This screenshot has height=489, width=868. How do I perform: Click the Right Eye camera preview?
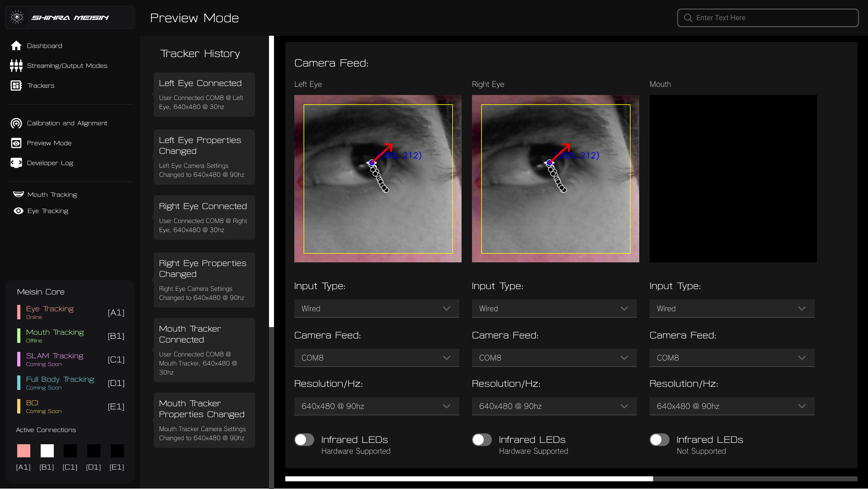pos(556,179)
